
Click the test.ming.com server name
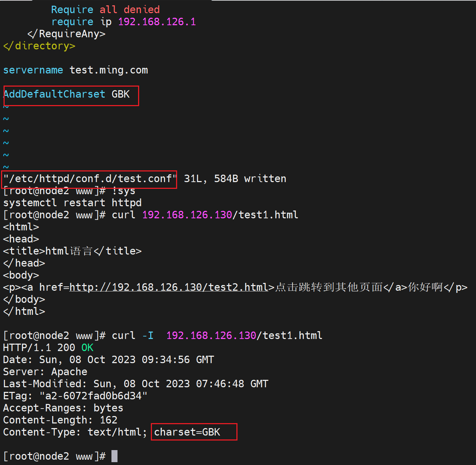point(109,70)
